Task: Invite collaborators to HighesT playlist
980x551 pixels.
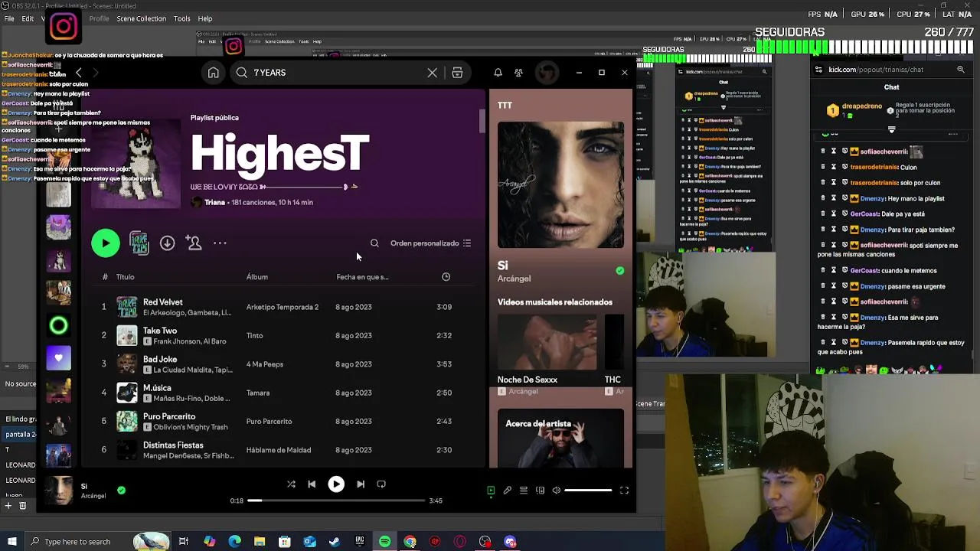Action: pyautogui.click(x=194, y=243)
